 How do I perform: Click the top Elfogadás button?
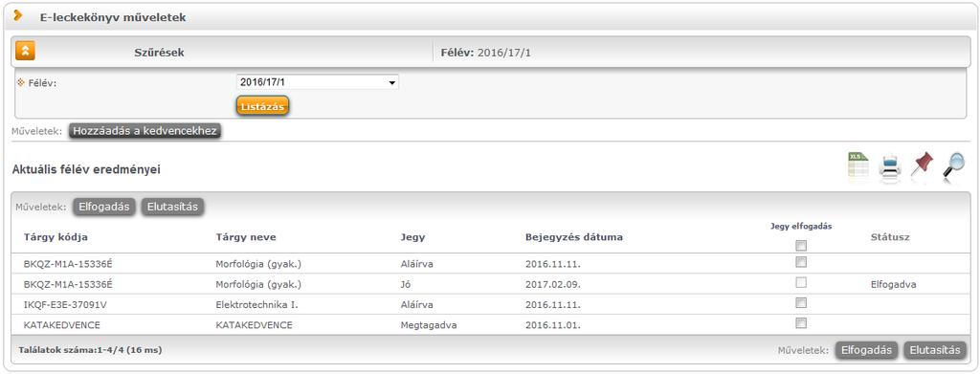[x=104, y=207]
